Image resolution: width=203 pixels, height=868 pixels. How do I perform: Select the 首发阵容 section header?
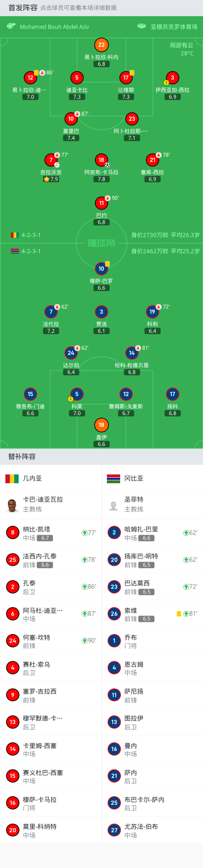coord(23,8)
